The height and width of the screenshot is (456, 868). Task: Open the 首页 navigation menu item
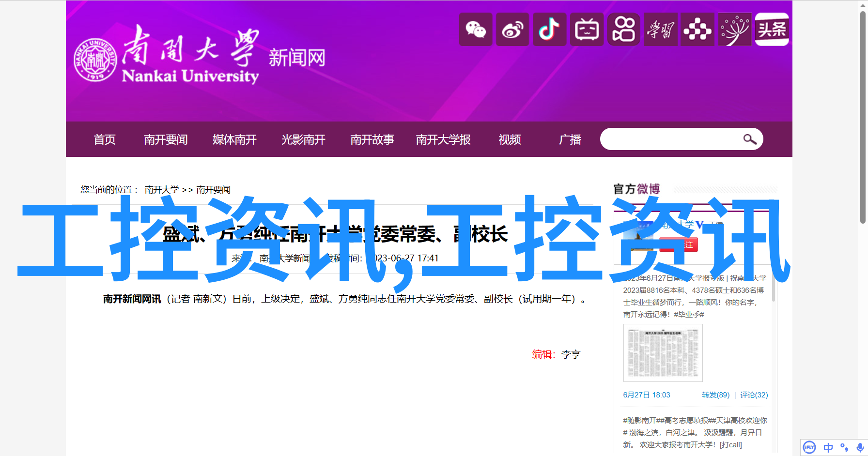pos(105,140)
